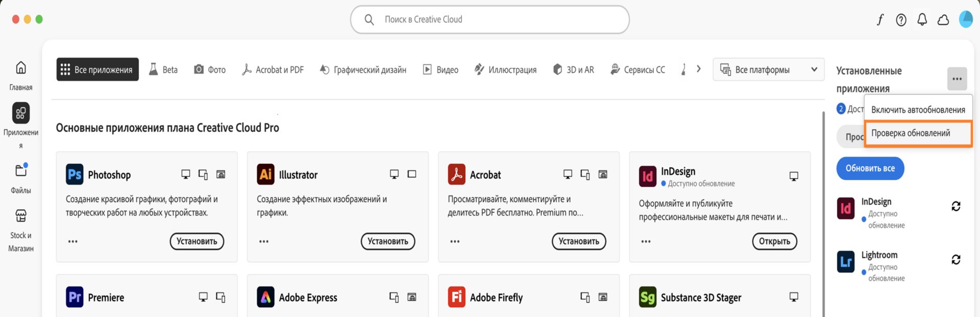Open Stock и Магазин in the sidebar
The image size is (980, 317).
click(21, 230)
